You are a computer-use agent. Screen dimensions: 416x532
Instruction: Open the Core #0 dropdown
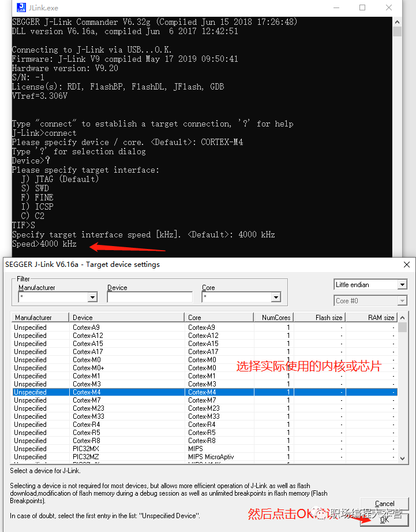402,300
